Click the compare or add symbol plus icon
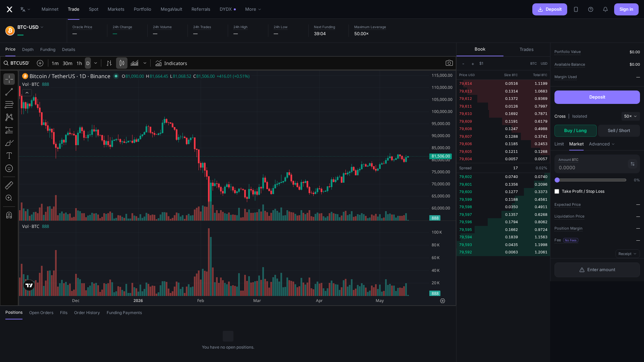The height and width of the screenshot is (362, 644). [x=40, y=63]
